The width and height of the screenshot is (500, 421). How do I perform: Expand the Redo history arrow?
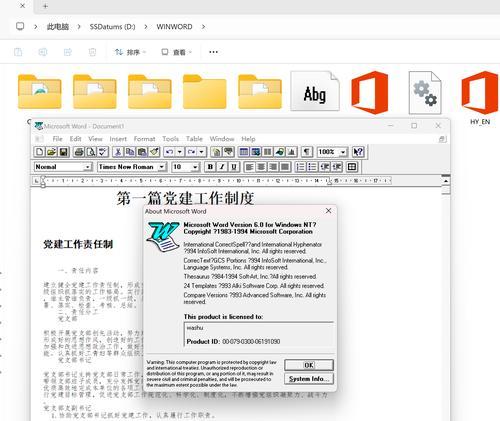(x=202, y=152)
